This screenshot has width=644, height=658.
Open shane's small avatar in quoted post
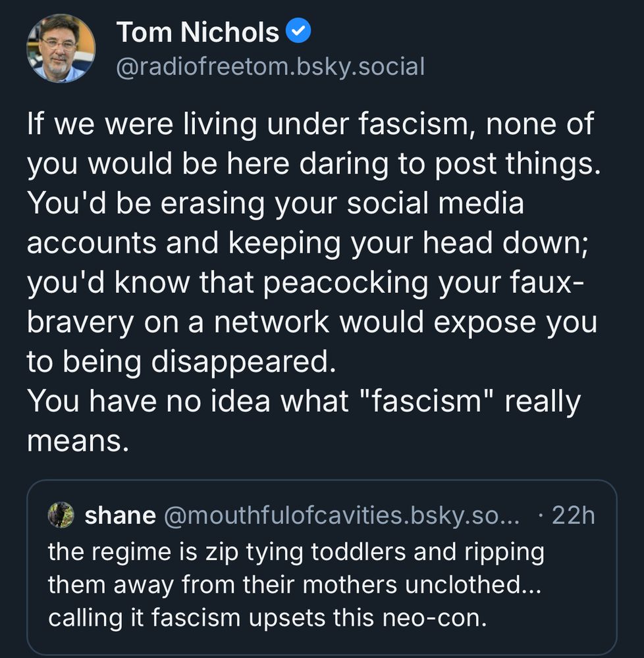pos(61,515)
